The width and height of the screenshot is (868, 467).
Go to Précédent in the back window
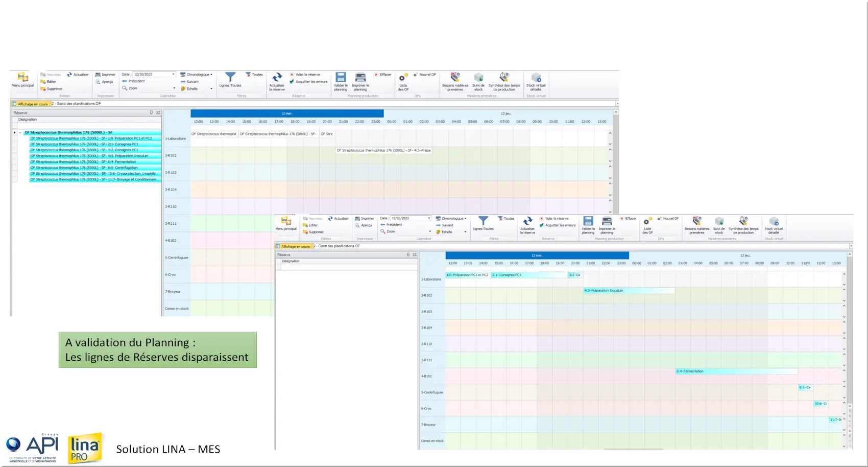coord(134,81)
